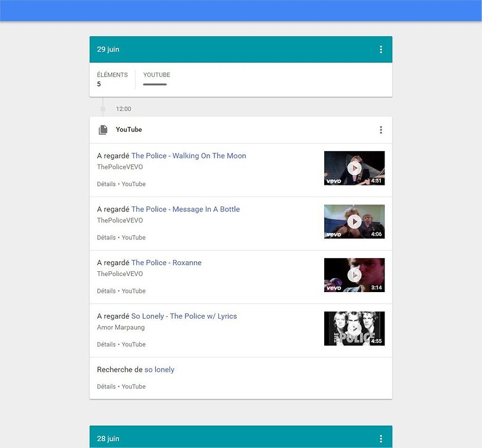The width and height of the screenshot is (482, 448).
Task: Open Détails for so lonely search
Action: (106, 386)
